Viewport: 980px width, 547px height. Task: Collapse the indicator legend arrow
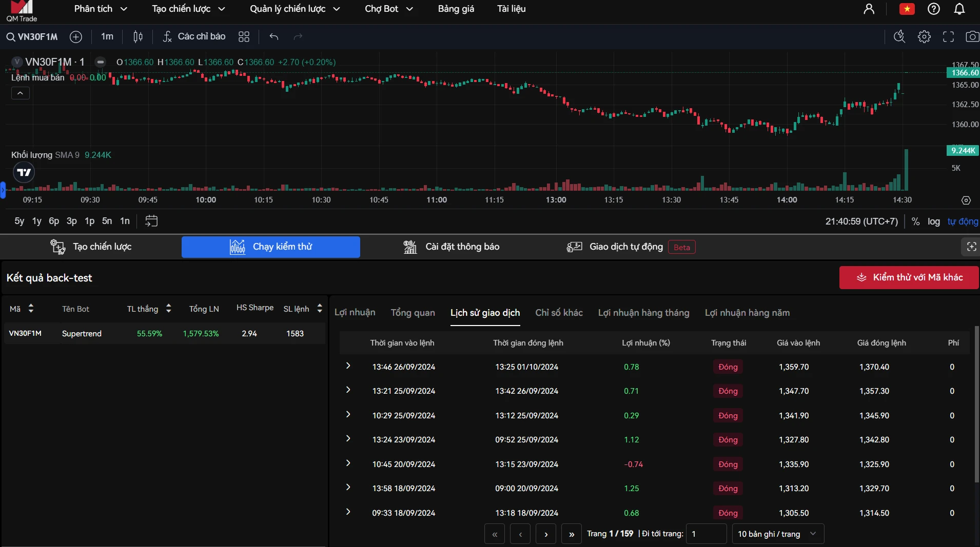click(21, 93)
